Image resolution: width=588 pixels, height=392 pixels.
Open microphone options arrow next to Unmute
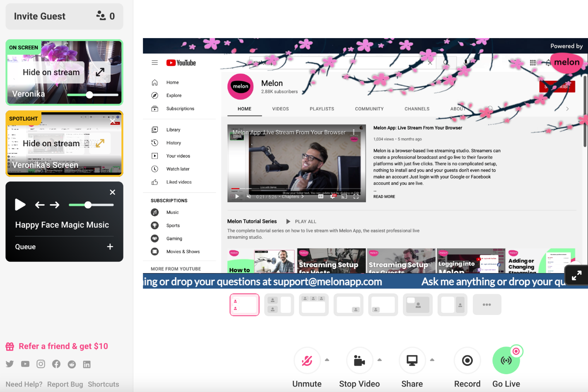pyautogui.click(x=327, y=360)
